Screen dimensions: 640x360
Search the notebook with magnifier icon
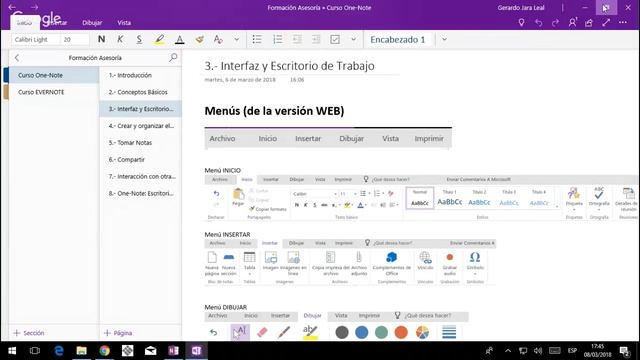[173, 58]
